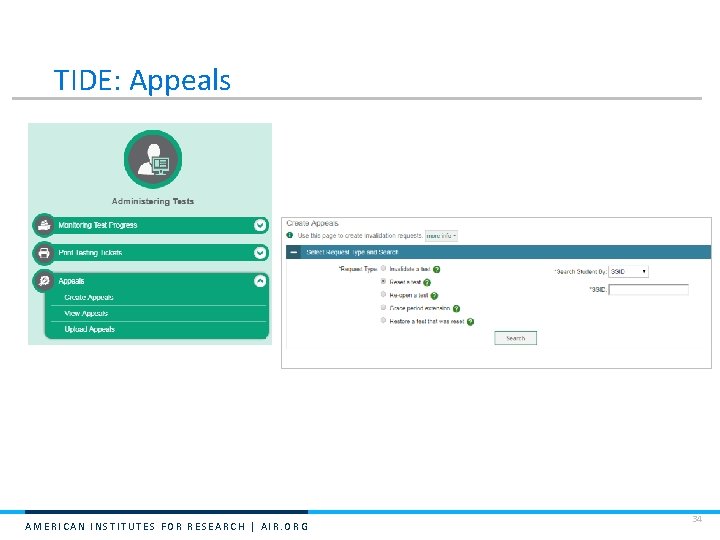720x540 pixels.
Task: Click the Monitoring Test Progress menu bar
Action: click(x=151, y=225)
